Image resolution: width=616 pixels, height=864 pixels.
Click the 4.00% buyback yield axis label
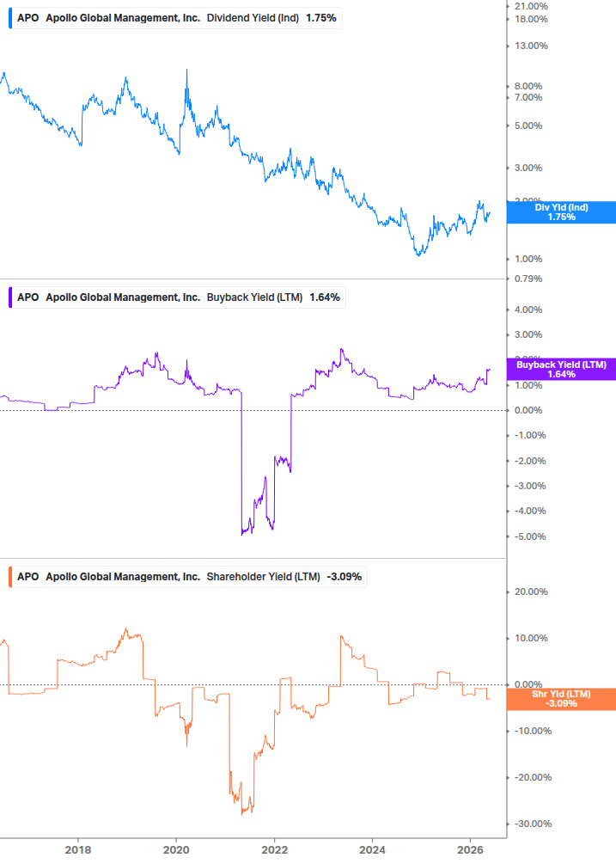pos(528,309)
